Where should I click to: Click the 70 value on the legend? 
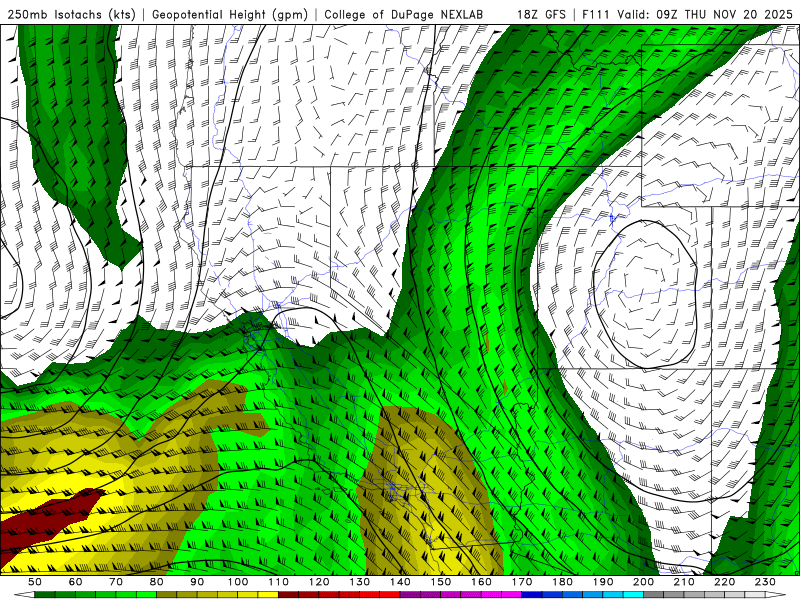coord(116,582)
